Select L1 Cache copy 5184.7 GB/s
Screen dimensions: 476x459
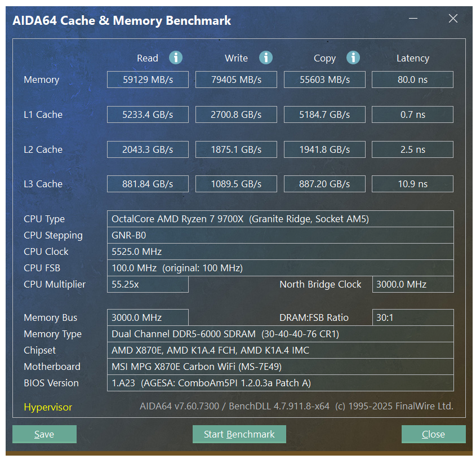[x=324, y=114]
